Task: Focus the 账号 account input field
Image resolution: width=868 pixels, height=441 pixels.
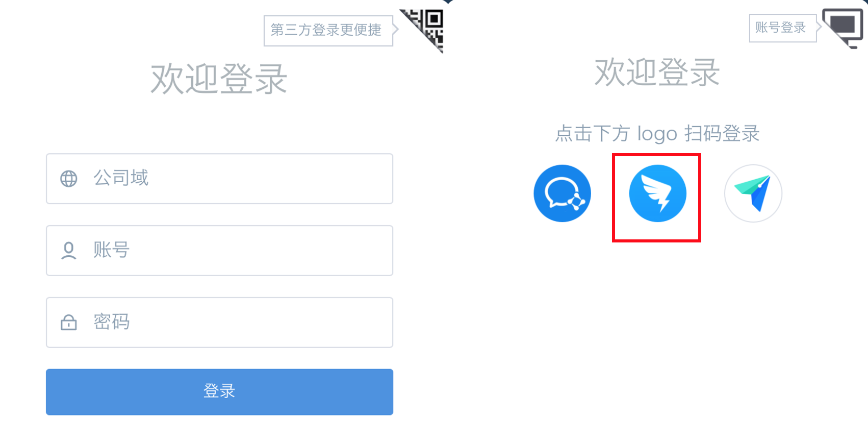Action: click(x=219, y=251)
